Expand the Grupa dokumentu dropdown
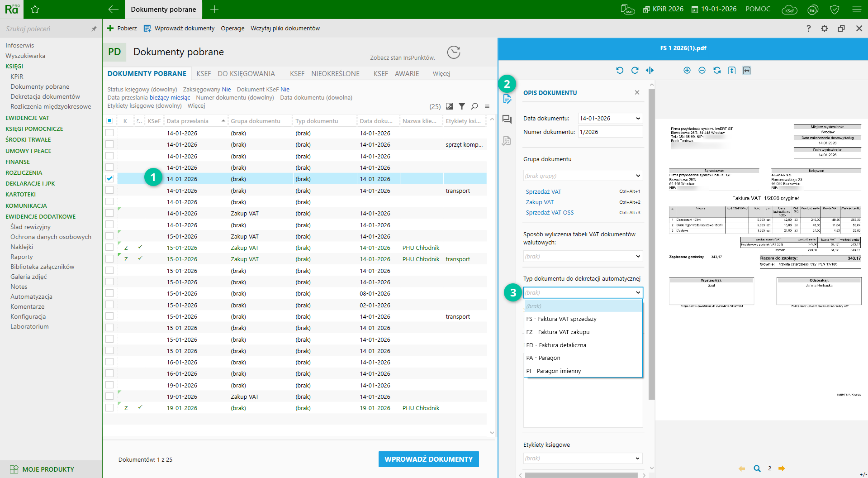 pos(638,176)
